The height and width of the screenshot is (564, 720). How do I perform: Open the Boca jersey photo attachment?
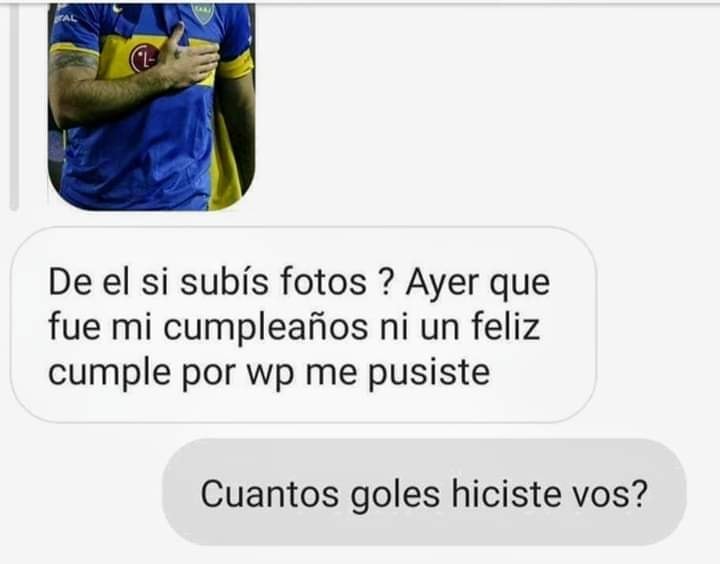(152, 107)
